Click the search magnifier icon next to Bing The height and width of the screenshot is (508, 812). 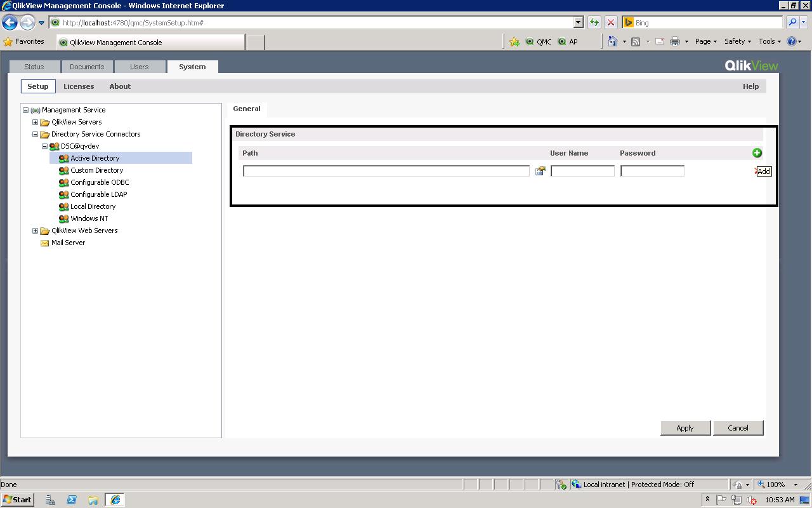[792, 23]
